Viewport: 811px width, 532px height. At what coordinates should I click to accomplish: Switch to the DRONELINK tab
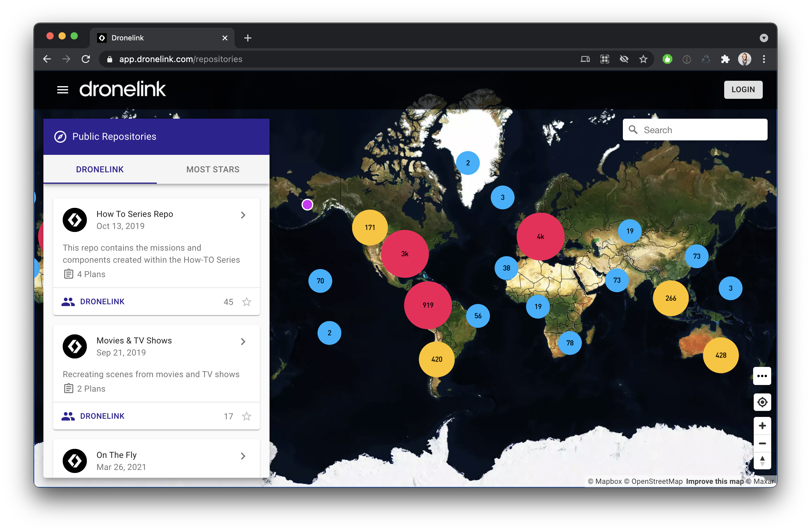(x=100, y=169)
